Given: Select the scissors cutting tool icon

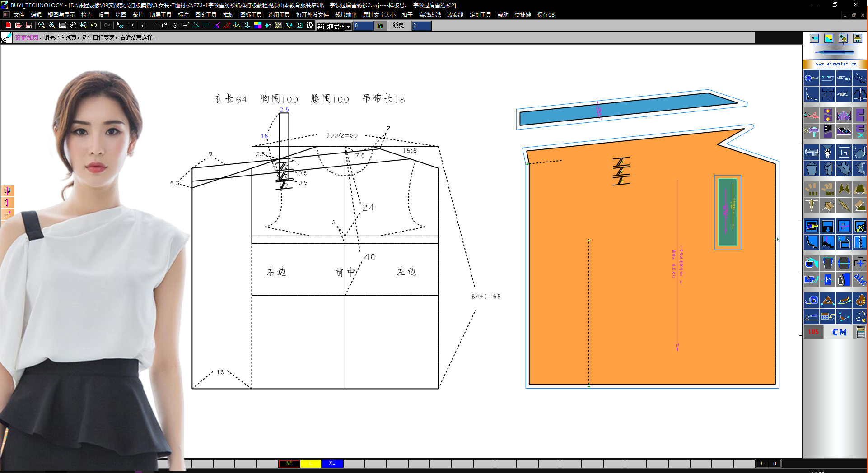Looking at the screenshot, I should pyautogui.click(x=812, y=115).
